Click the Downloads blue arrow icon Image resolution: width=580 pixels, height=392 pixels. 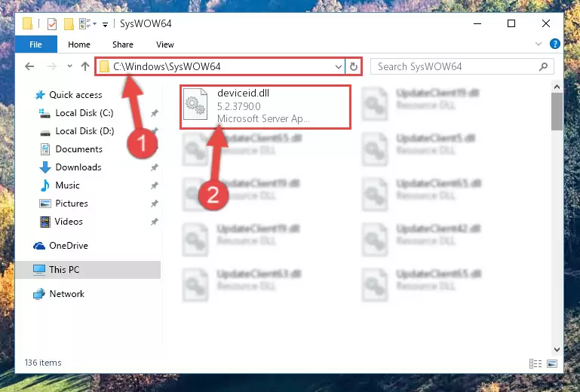[45, 167]
